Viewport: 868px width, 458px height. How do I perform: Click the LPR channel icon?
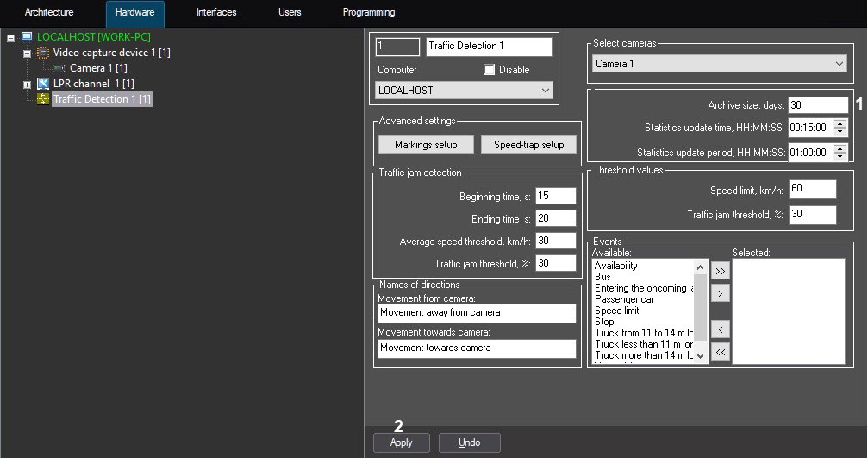(x=43, y=84)
